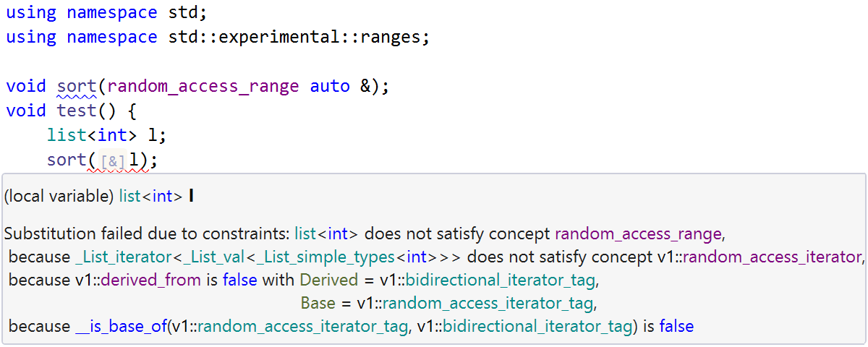Click the test function name
The height and width of the screenshot is (347, 868).
[x=77, y=111]
